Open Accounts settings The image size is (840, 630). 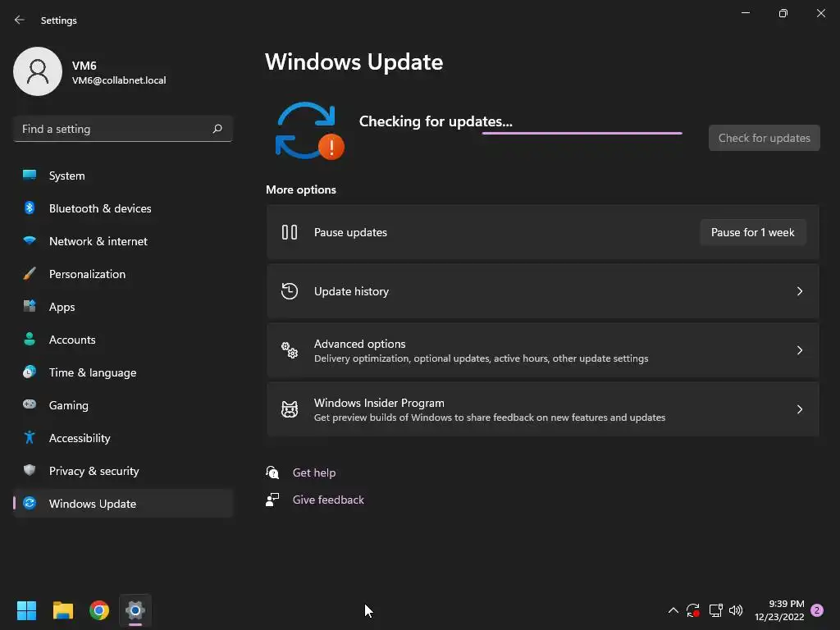click(x=123, y=340)
